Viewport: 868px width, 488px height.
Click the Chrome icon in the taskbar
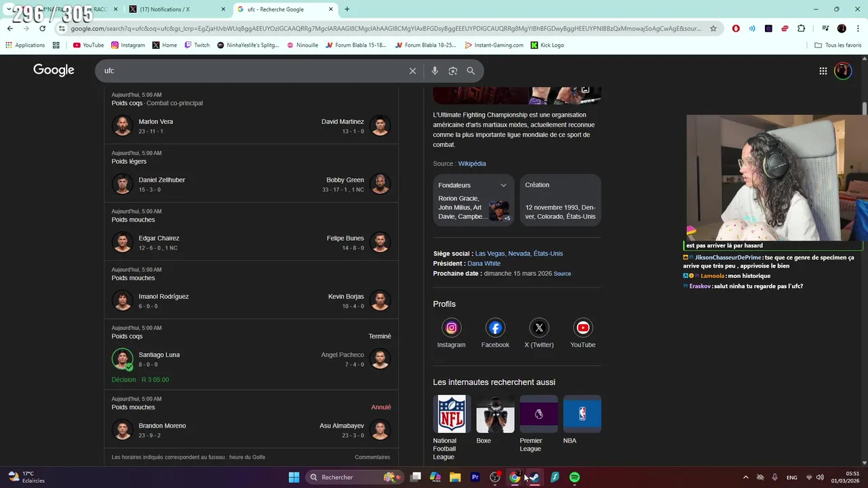point(515,477)
